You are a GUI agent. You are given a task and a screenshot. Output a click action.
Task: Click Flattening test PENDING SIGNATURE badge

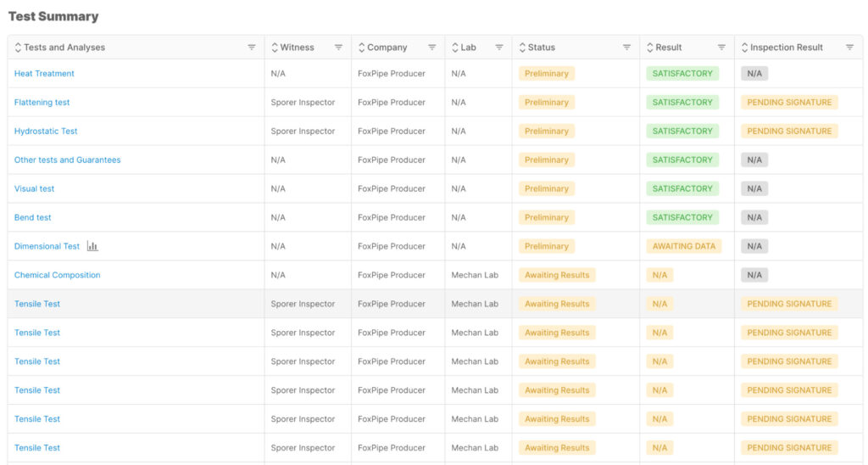coord(789,102)
